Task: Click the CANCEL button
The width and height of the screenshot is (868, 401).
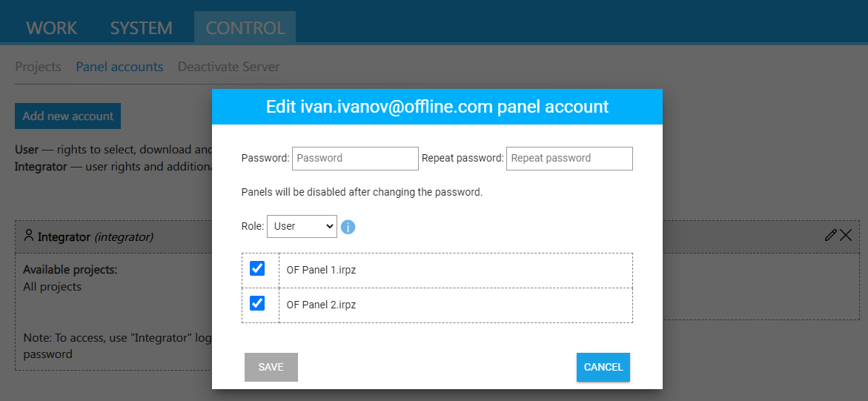Action: coord(603,367)
